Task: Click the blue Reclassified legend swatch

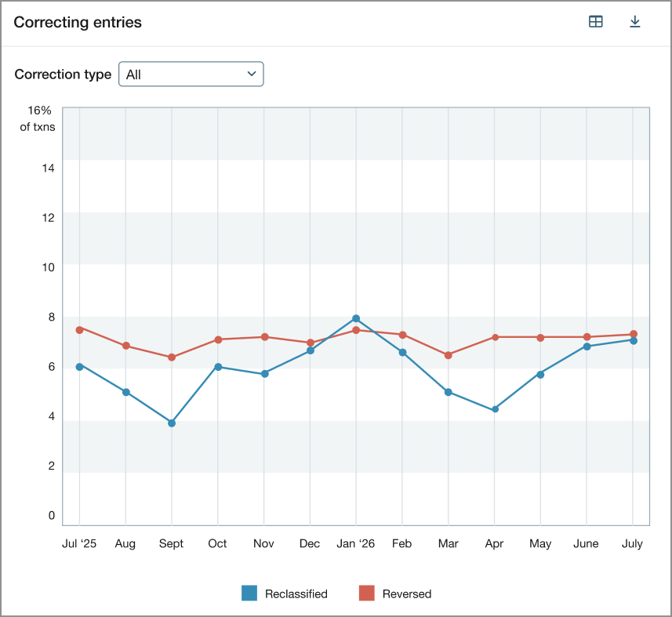Action: [251, 593]
